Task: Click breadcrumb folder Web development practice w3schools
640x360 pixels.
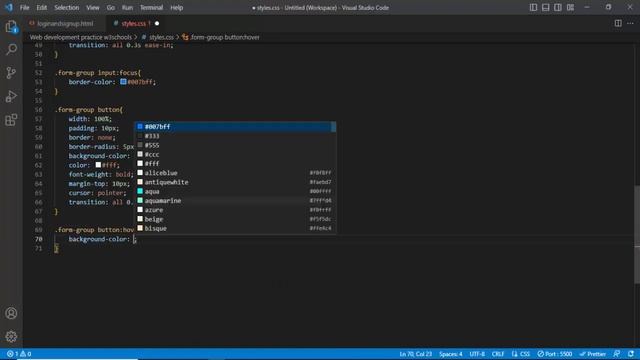Action: click(81, 37)
